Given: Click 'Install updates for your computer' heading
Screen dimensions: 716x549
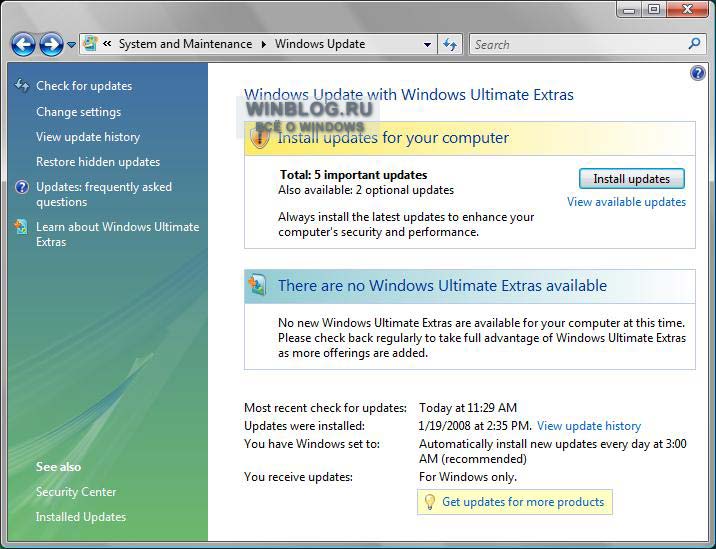Looking at the screenshot, I should (393, 137).
